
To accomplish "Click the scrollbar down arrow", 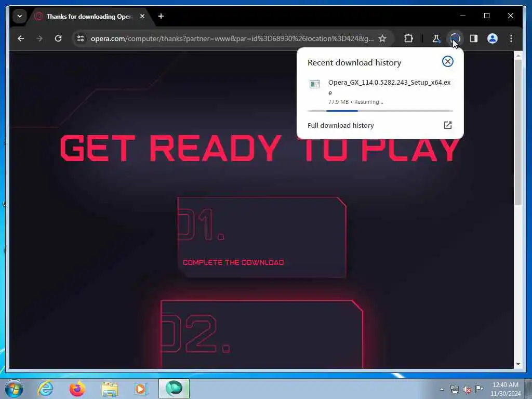I will (x=518, y=364).
